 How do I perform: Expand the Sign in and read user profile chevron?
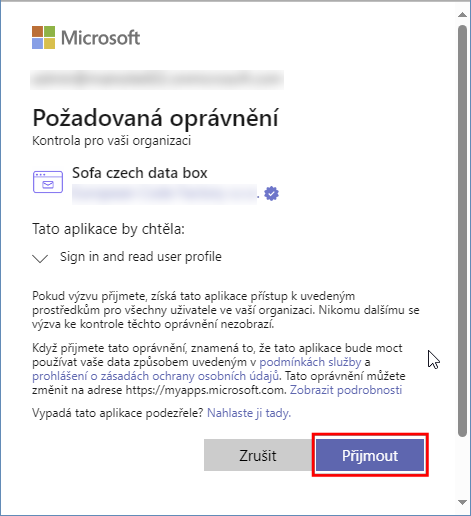tap(40, 258)
